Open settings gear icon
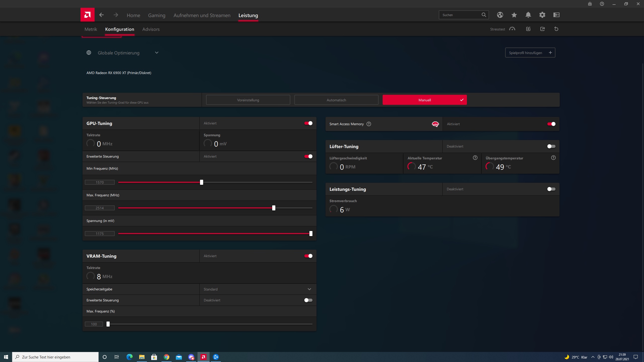 (542, 15)
